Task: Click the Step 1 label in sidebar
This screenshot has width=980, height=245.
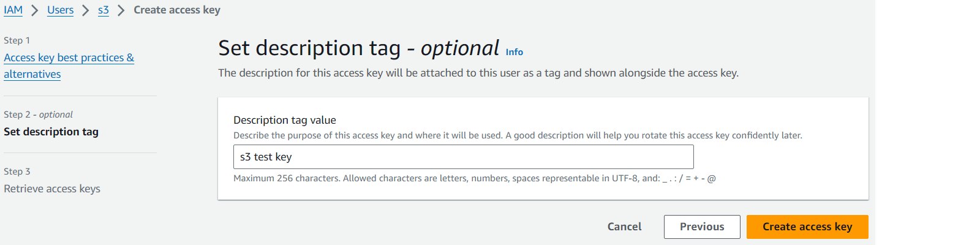Action: pos(17,40)
